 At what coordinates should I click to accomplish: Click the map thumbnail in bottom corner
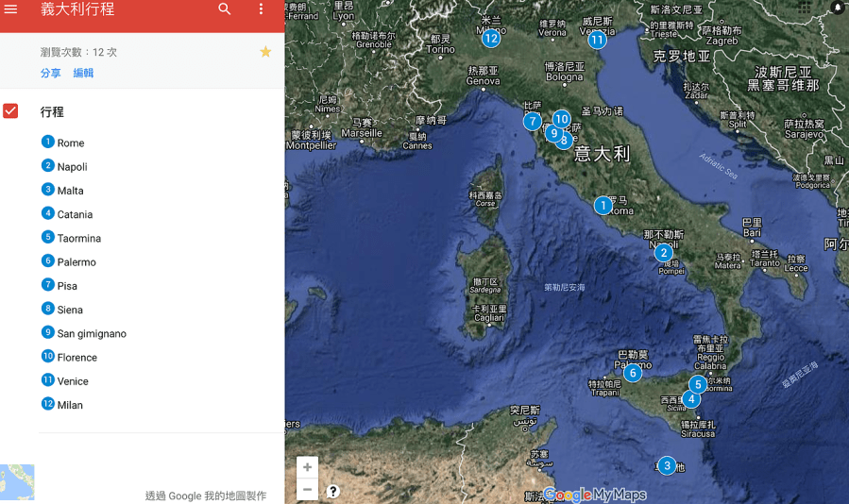(17, 482)
